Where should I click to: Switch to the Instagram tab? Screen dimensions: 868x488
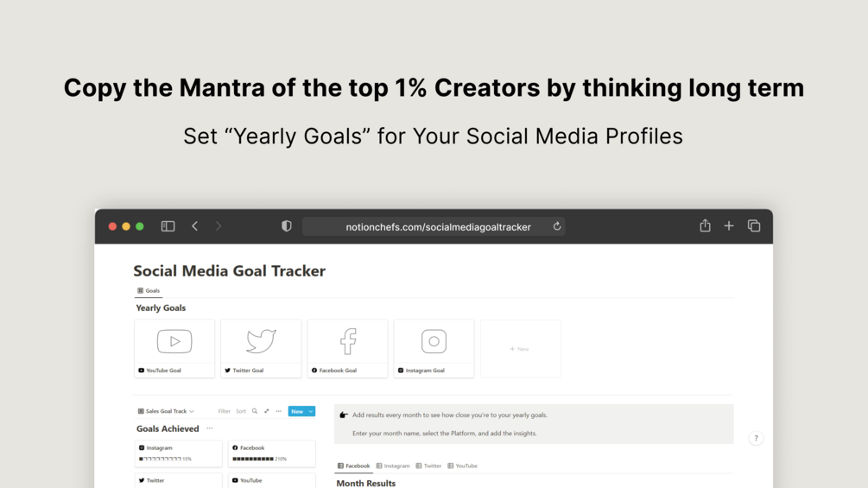393,466
